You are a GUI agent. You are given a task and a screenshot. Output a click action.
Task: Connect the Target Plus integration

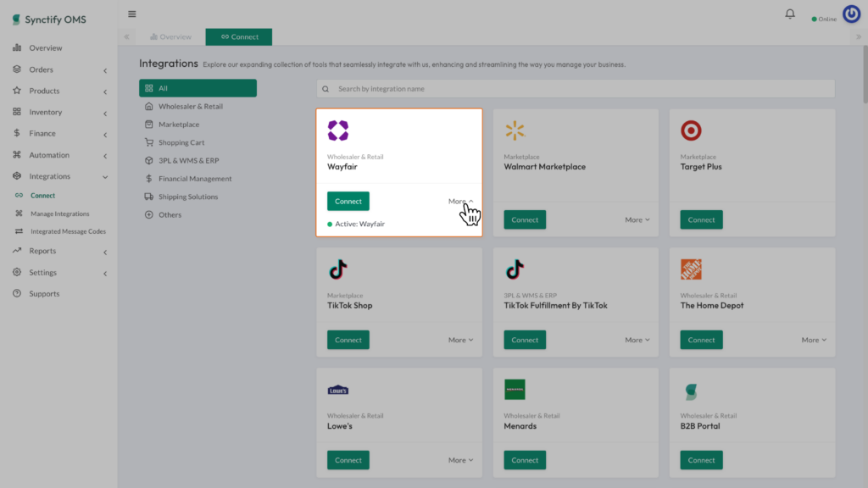pyautogui.click(x=701, y=219)
